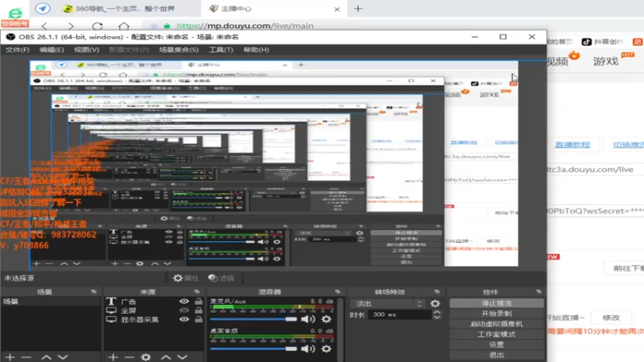
Task: Click the text source icon for 广告
Action: pyautogui.click(x=111, y=301)
